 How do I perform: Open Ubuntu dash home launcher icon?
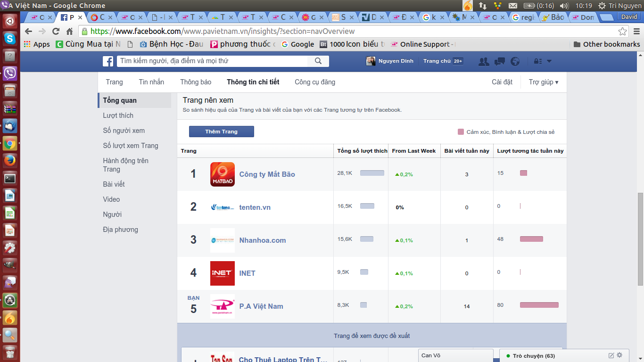10,21
